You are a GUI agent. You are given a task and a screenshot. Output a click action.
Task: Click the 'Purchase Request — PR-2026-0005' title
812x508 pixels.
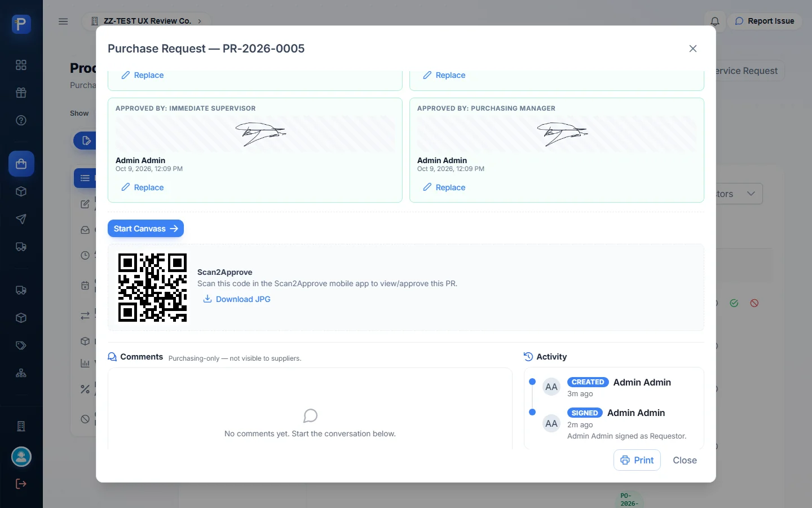coord(206,49)
